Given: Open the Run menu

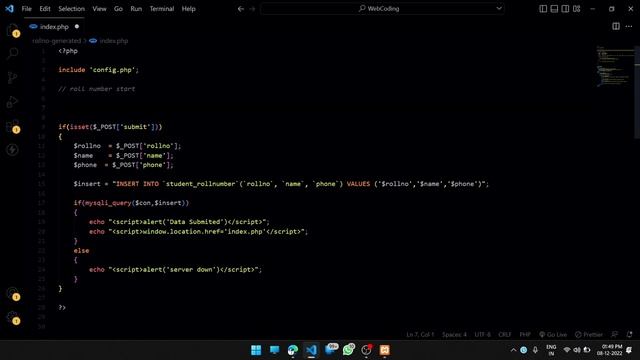Looking at the screenshot, I should pyautogui.click(x=136, y=9).
